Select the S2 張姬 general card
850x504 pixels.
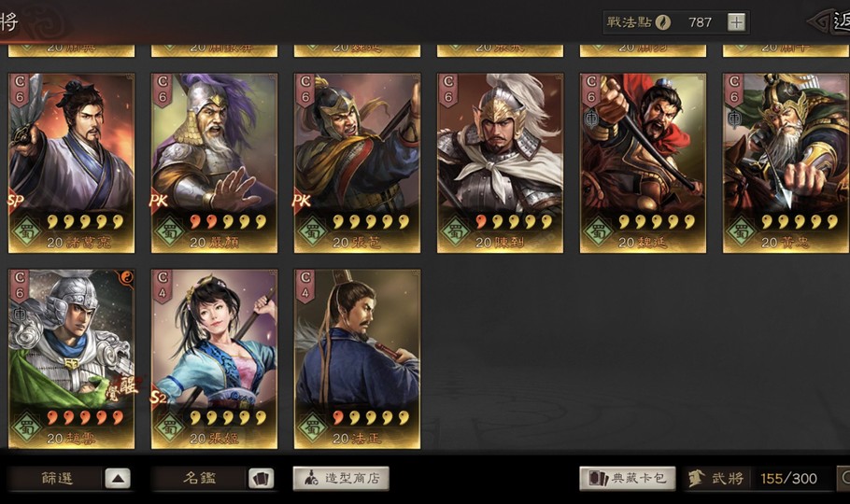pos(214,359)
